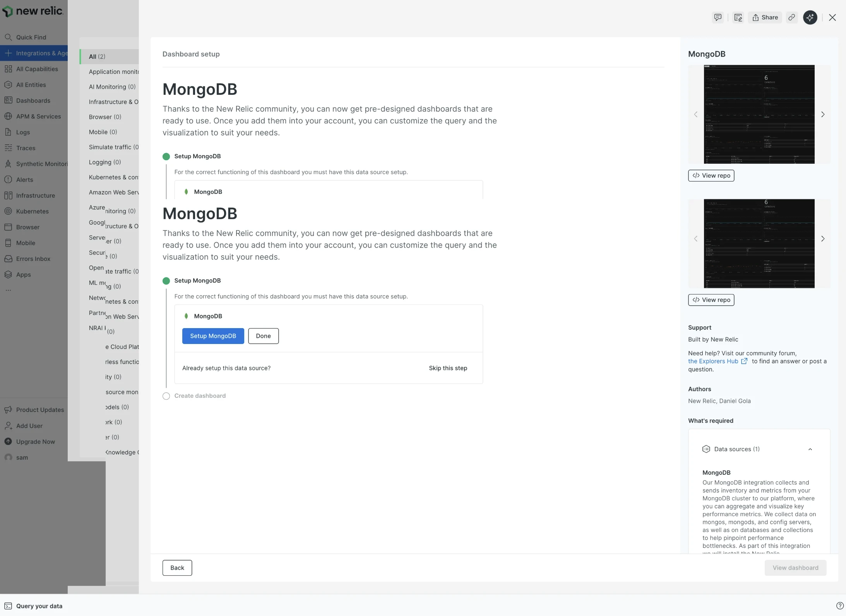This screenshot has width=846, height=616.
Task: Click the View dashboard button
Action: click(x=795, y=568)
